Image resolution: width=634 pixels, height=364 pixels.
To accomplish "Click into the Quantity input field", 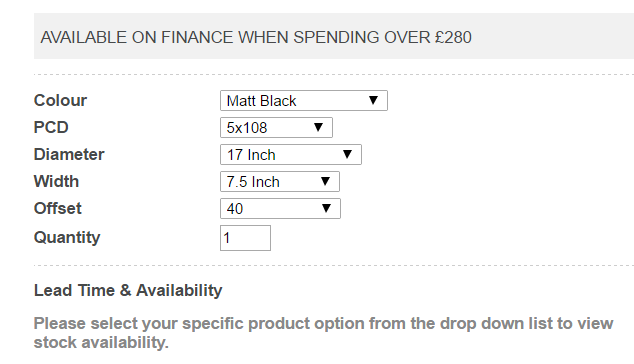I will coord(245,238).
